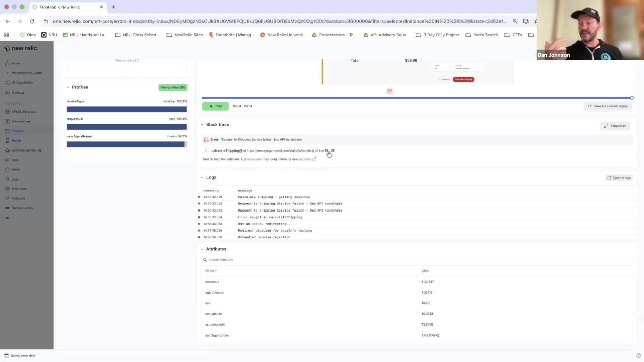This screenshot has width=644, height=362.
Task: Click the sidebar more options icon
Action: [x=7, y=218]
